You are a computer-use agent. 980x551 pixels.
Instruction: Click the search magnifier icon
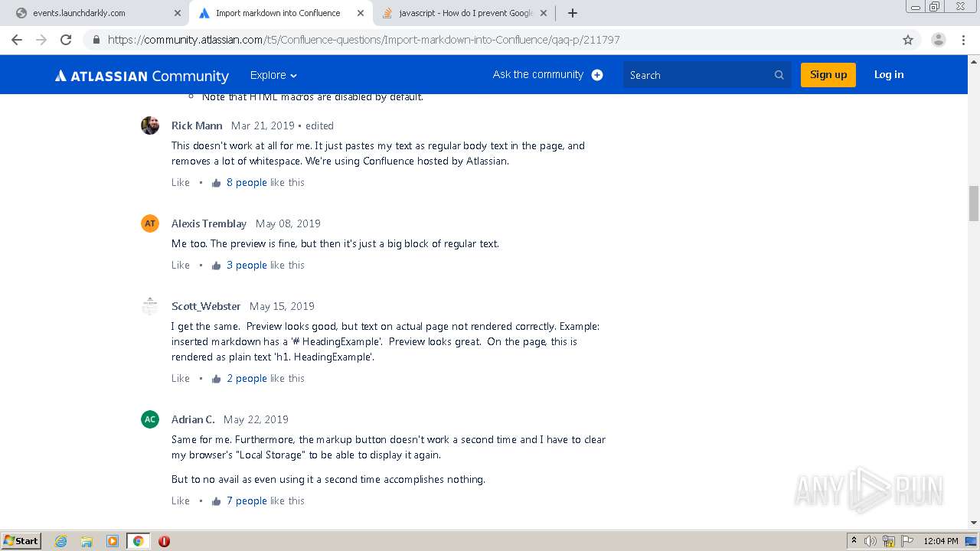click(x=779, y=75)
